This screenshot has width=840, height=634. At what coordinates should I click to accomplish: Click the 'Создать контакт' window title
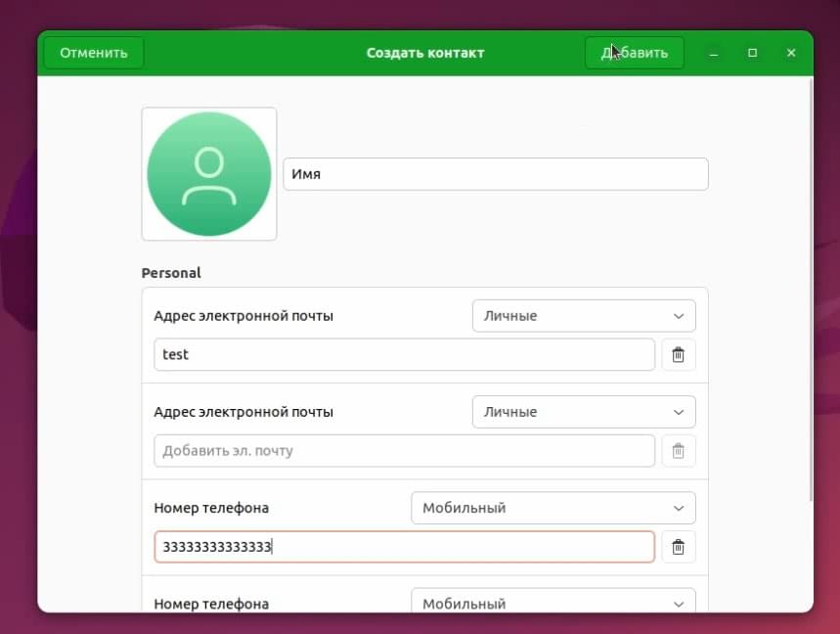coord(425,53)
